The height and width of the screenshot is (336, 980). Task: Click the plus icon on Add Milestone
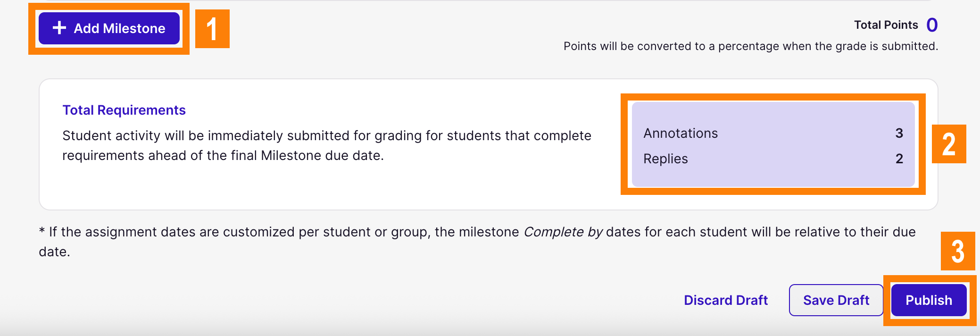58,28
